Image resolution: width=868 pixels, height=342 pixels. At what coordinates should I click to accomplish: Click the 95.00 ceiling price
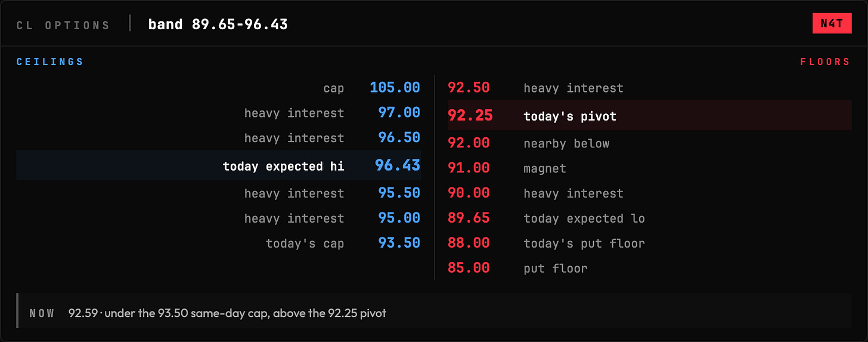coord(399,218)
